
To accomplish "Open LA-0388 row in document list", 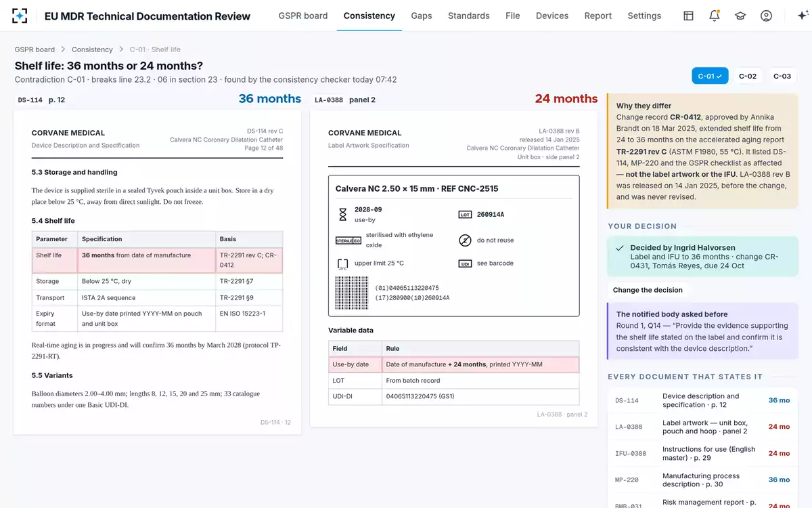I will pyautogui.click(x=702, y=427).
